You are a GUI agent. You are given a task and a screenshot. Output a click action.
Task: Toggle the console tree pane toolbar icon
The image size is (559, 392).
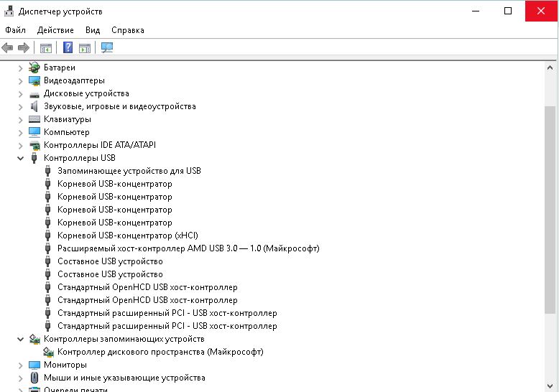click(46, 48)
